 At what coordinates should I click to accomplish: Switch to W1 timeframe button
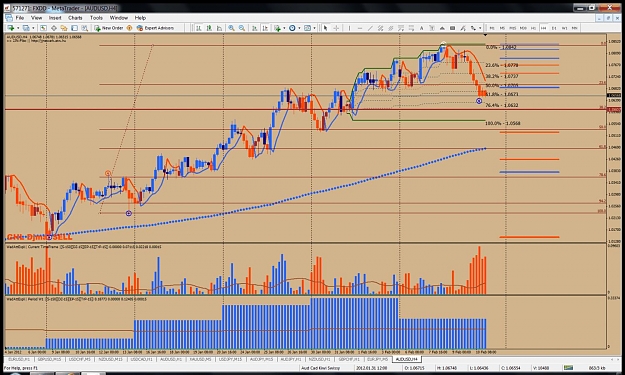pyautogui.click(x=564, y=28)
